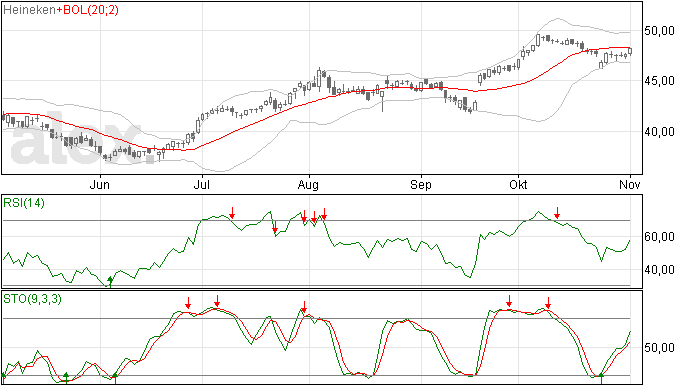This screenshot has width=690, height=387.
Task: Click the Jun month label
Action: (99, 184)
